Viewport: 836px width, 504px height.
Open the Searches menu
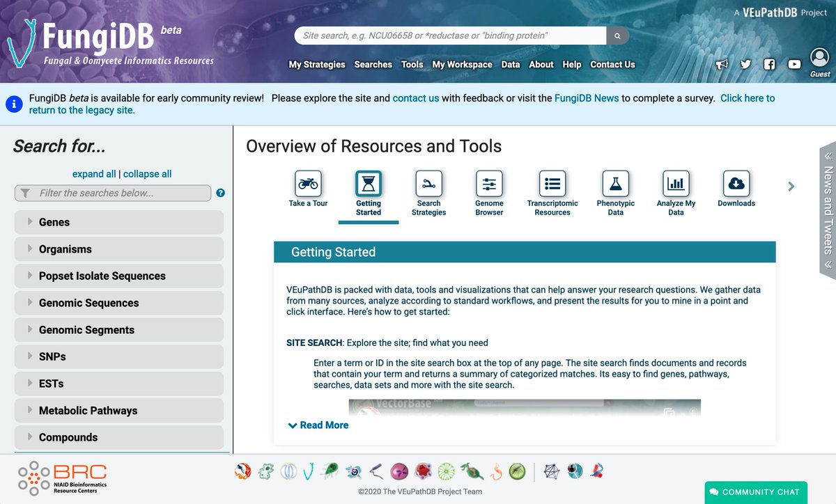[373, 64]
